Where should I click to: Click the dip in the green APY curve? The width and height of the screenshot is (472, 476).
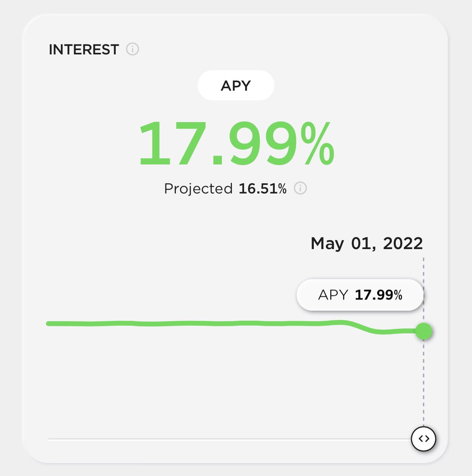[377, 331]
